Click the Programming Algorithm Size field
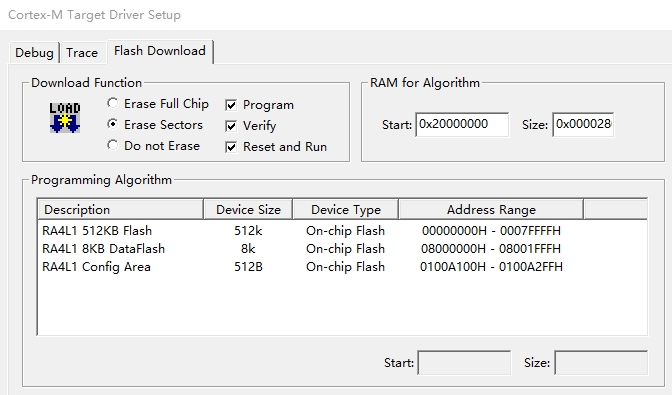 coord(601,363)
